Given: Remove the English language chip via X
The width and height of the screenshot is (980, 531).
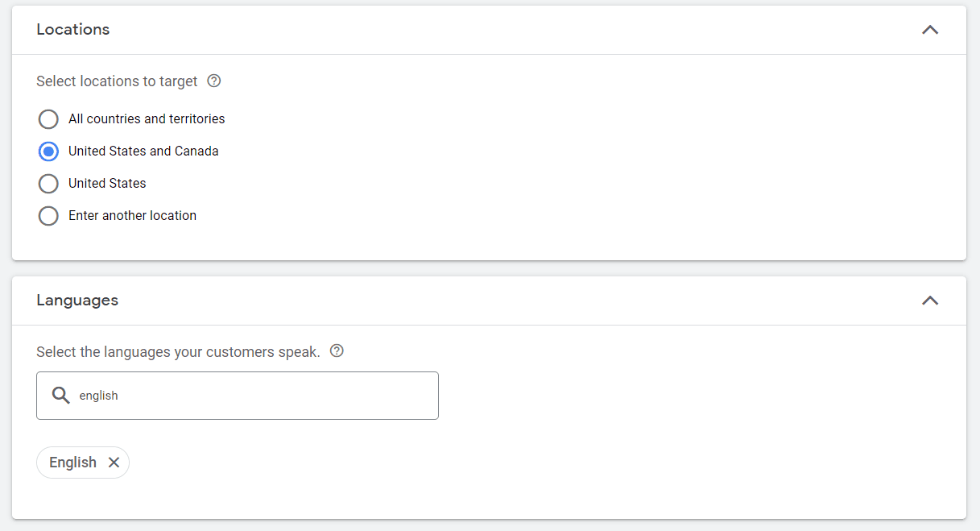Looking at the screenshot, I should tap(114, 463).
